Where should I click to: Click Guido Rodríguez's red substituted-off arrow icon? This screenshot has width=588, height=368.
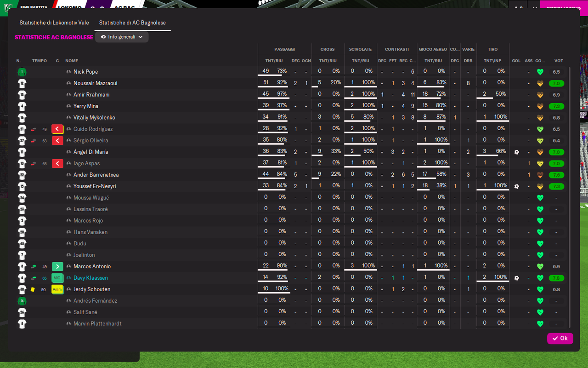tap(34, 129)
